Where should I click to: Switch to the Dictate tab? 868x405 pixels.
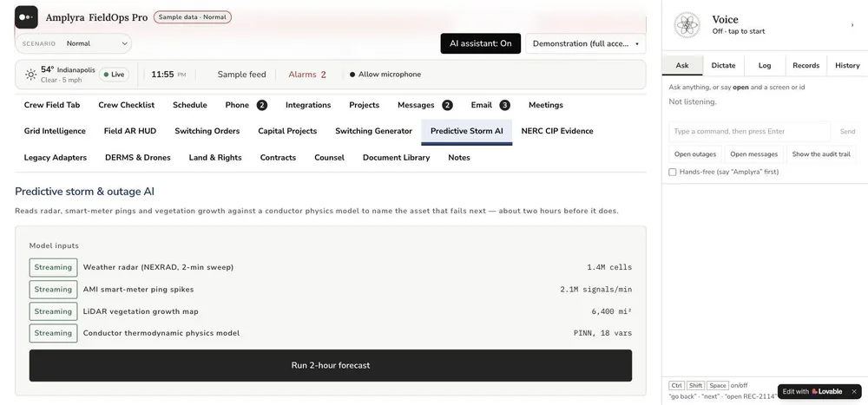[724, 65]
